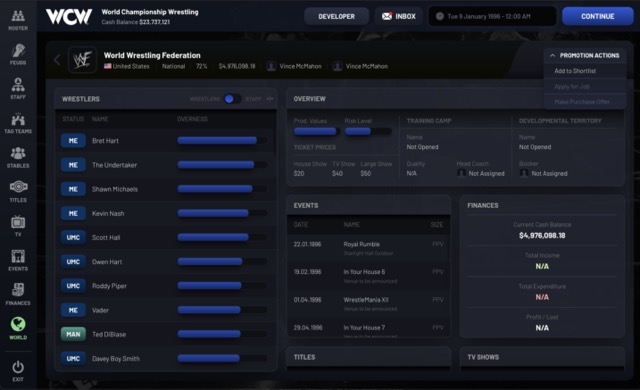Viewport: 640px width, 390px height.
Task: Select Scott Hall row
Action: pos(166,237)
